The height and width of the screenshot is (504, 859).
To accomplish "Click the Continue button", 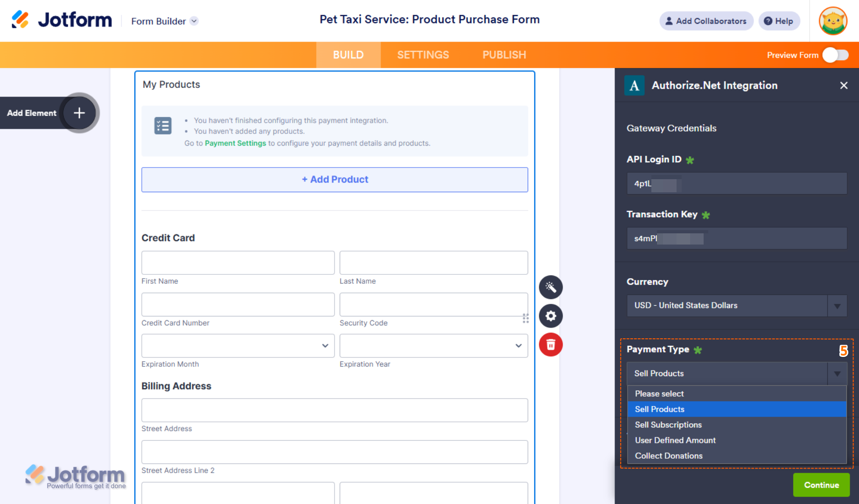I will pyautogui.click(x=821, y=485).
